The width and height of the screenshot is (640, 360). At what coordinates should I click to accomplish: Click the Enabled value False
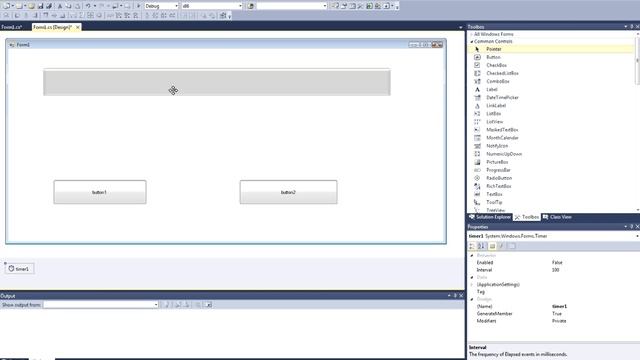[557, 262]
